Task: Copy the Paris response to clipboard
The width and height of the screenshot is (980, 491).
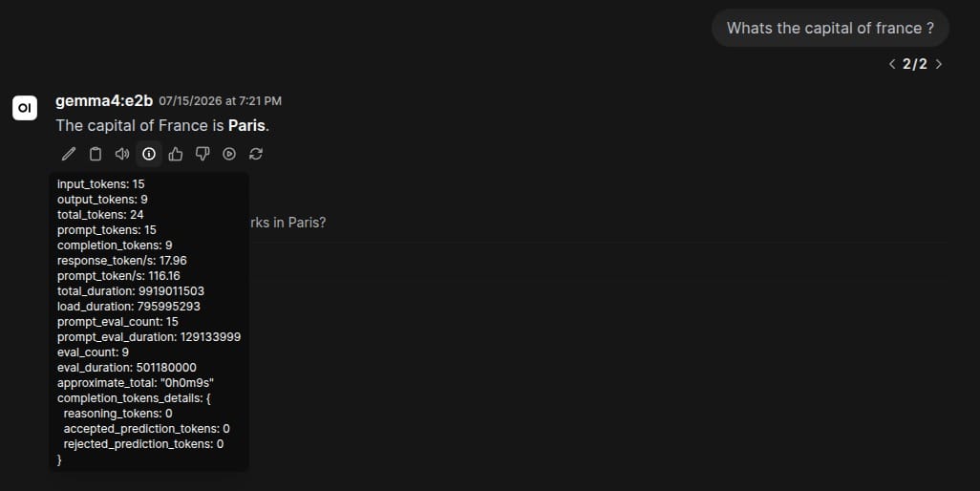Action: (x=95, y=154)
